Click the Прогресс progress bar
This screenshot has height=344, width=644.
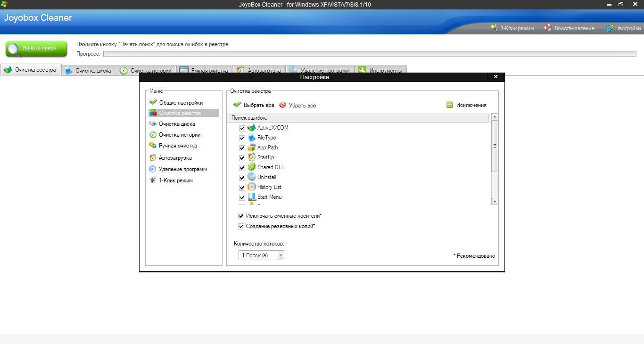pyautogui.click(x=370, y=54)
